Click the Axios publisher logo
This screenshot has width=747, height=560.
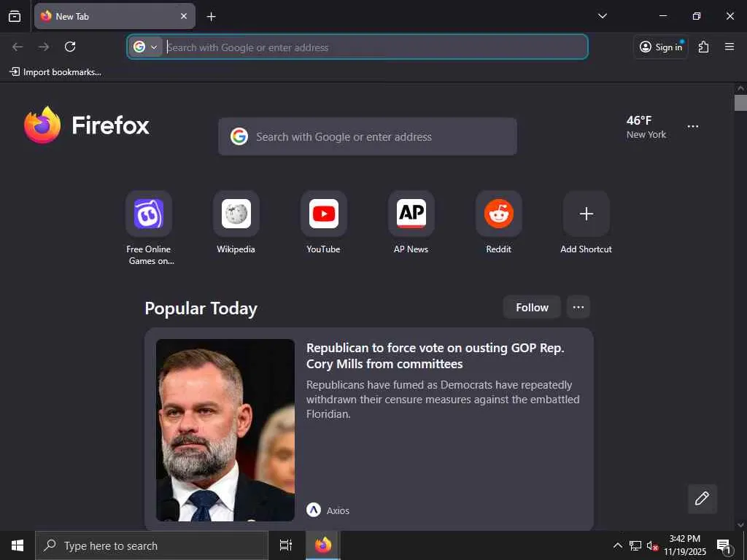tap(314, 510)
